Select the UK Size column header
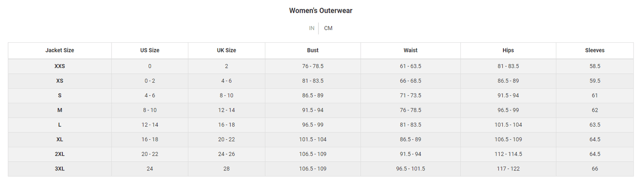Screen dimensions: 644x182 [227, 50]
